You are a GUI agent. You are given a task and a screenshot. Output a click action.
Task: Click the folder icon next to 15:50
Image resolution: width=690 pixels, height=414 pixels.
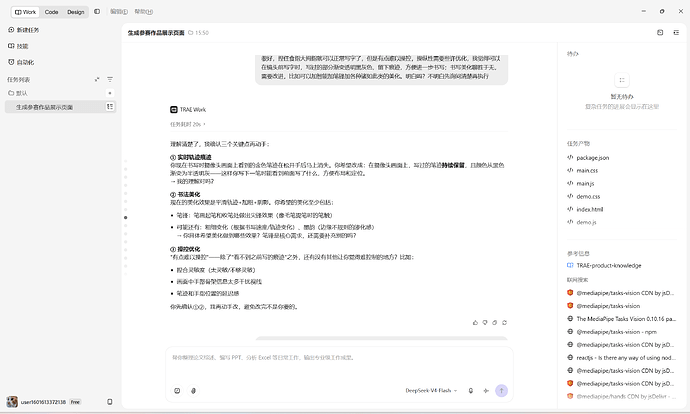coord(191,33)
